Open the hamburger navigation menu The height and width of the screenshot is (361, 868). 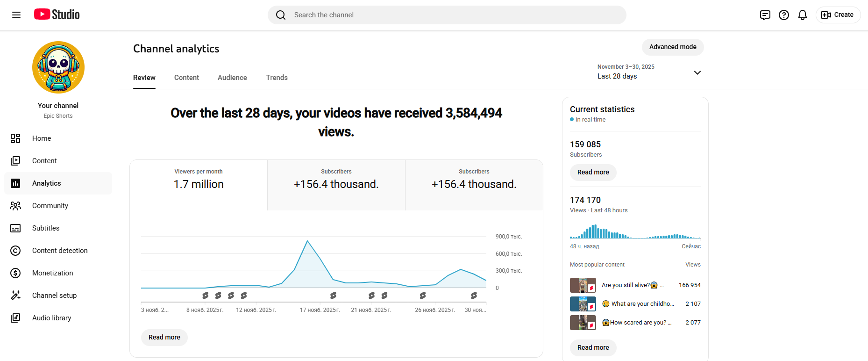coord(16,15)
